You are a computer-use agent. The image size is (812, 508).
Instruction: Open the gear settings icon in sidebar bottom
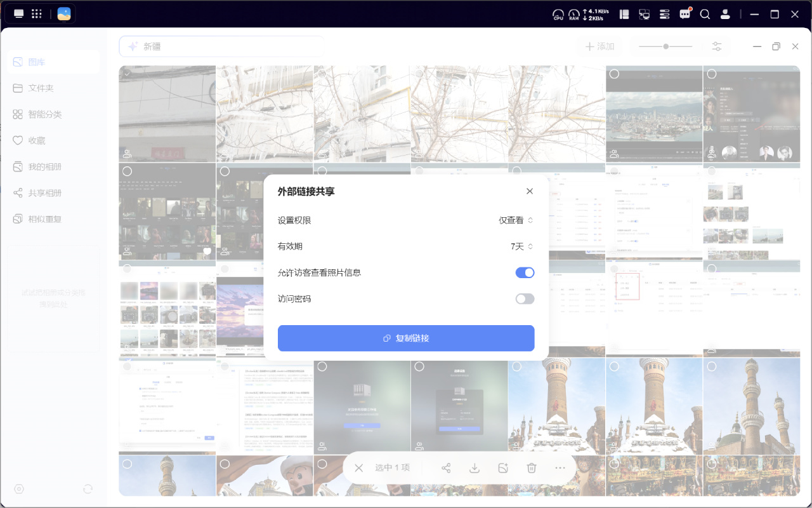19,489
